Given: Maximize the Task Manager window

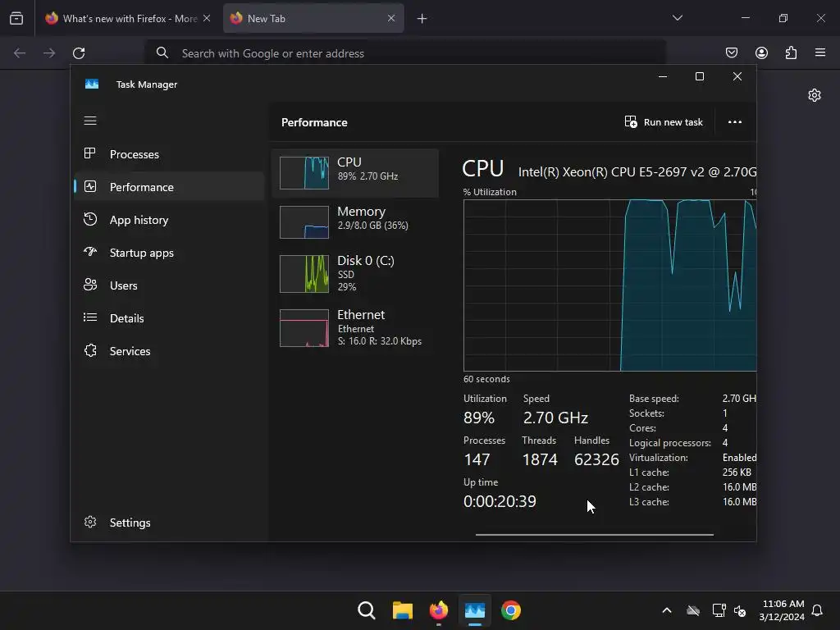Looking at the screenshot, I should pos(699,76).
